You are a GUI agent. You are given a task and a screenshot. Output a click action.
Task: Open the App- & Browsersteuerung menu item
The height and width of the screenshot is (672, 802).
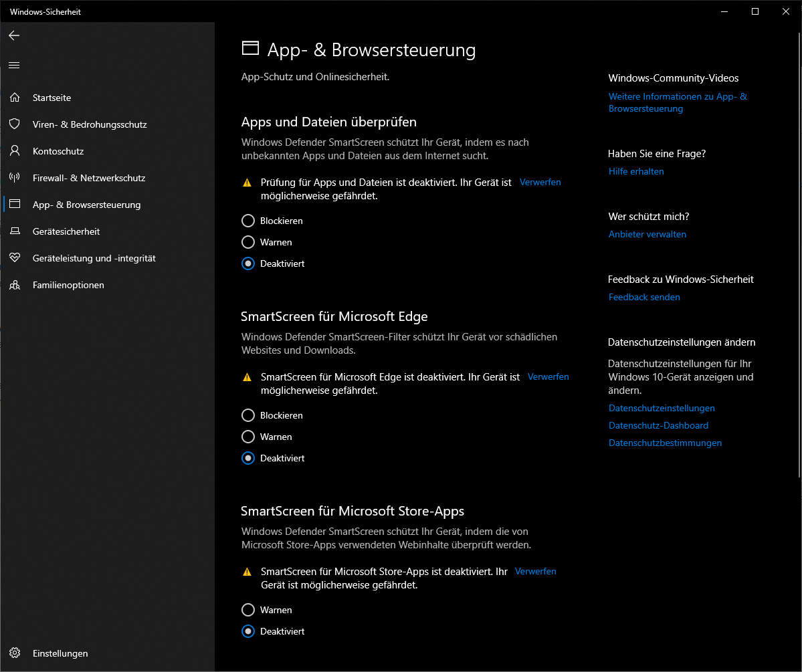pyautogui.click(x=86, y=205)
